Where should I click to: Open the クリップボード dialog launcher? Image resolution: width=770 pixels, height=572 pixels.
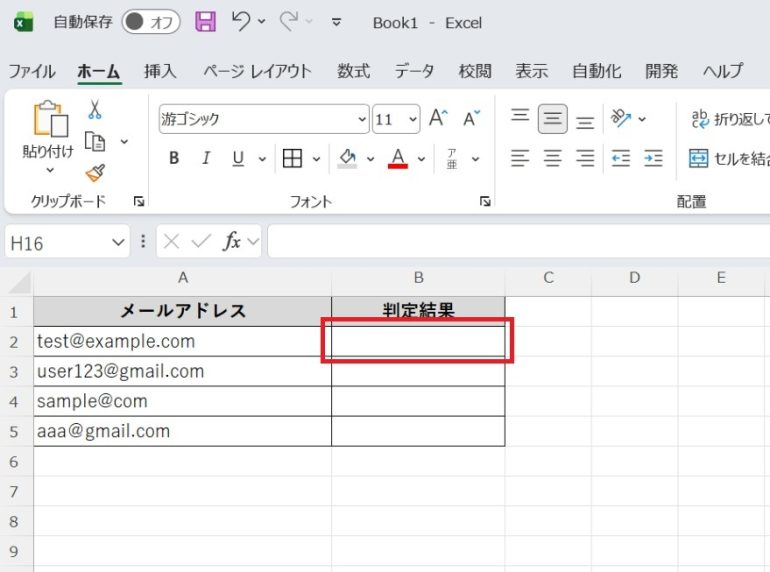tap(139, 201)
